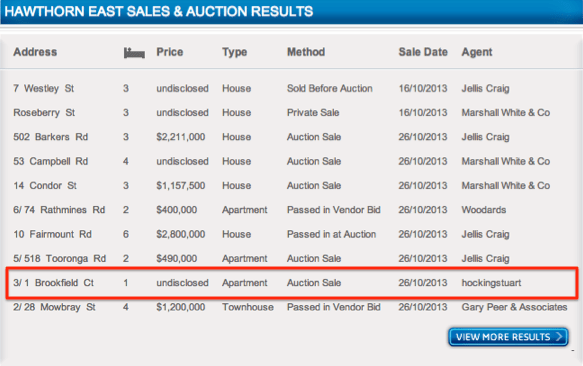Open the 5/518 Tooronga Rd listing
The image size is (583, 366).
pyautogui.click(x=59, y=259)
